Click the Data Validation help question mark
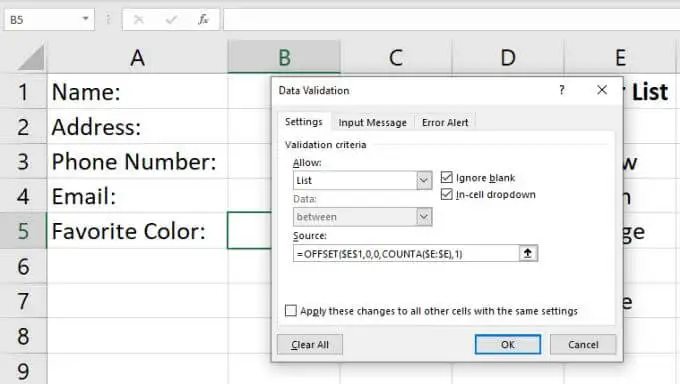 pos(562,90)
